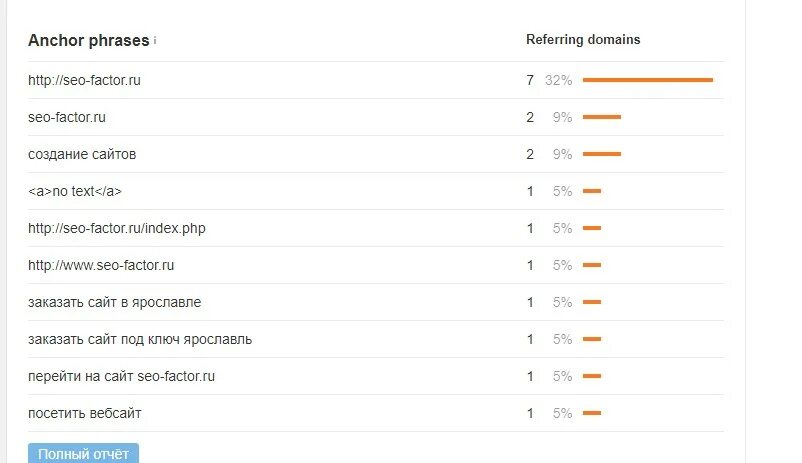Open the Полный отчёт button
Image resolution: width=802 pixels, height=463 pixels.
[x=83, y=453]
